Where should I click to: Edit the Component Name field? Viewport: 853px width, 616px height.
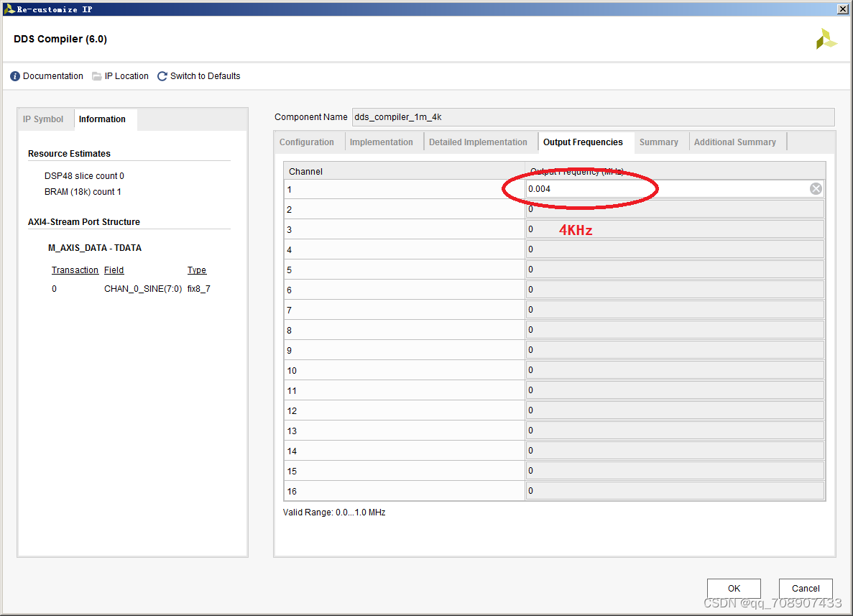pyautogui.click(x=593, y=117)
